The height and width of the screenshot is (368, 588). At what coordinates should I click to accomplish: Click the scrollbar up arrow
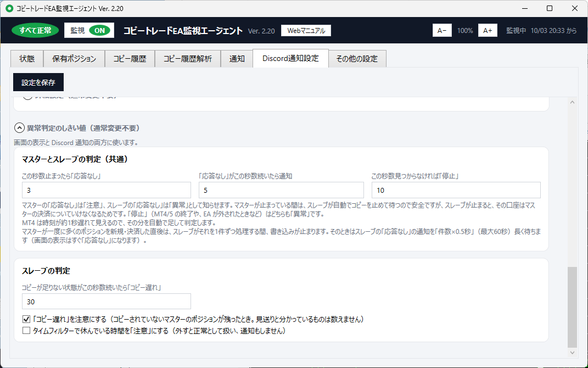coord(572,102)
